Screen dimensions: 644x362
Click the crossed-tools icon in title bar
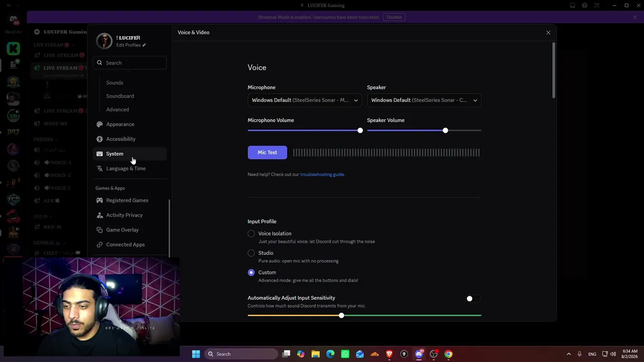coord(597,6)
